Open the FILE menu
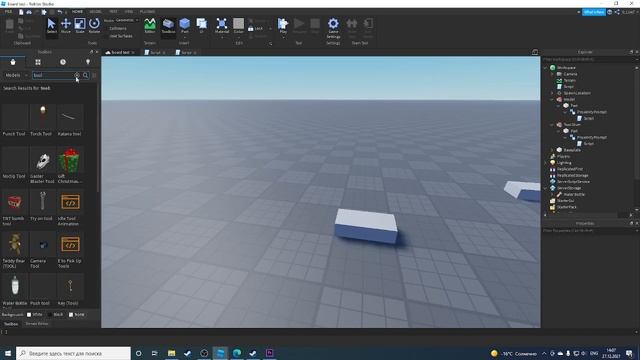 coord(8,12)
